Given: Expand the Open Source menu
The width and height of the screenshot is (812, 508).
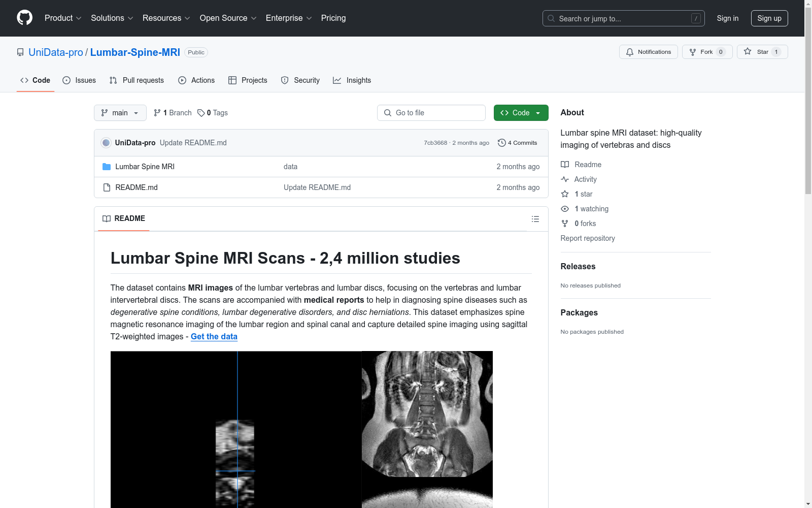Looking at the screenshot, I should coord(228,18).
